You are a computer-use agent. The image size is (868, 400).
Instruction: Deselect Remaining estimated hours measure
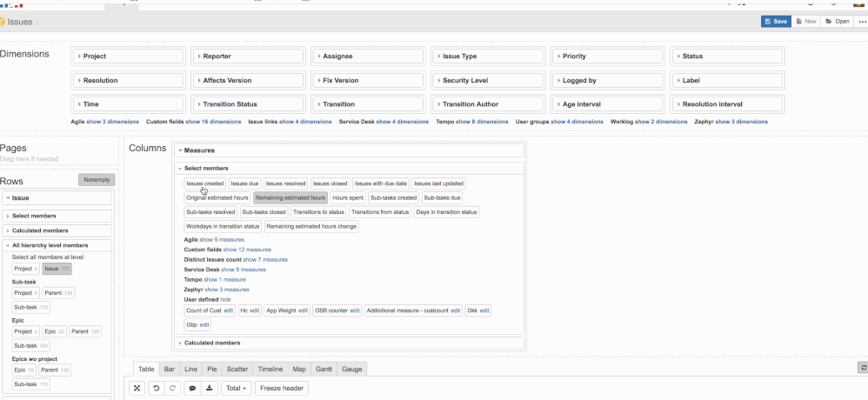coord(290,197)
